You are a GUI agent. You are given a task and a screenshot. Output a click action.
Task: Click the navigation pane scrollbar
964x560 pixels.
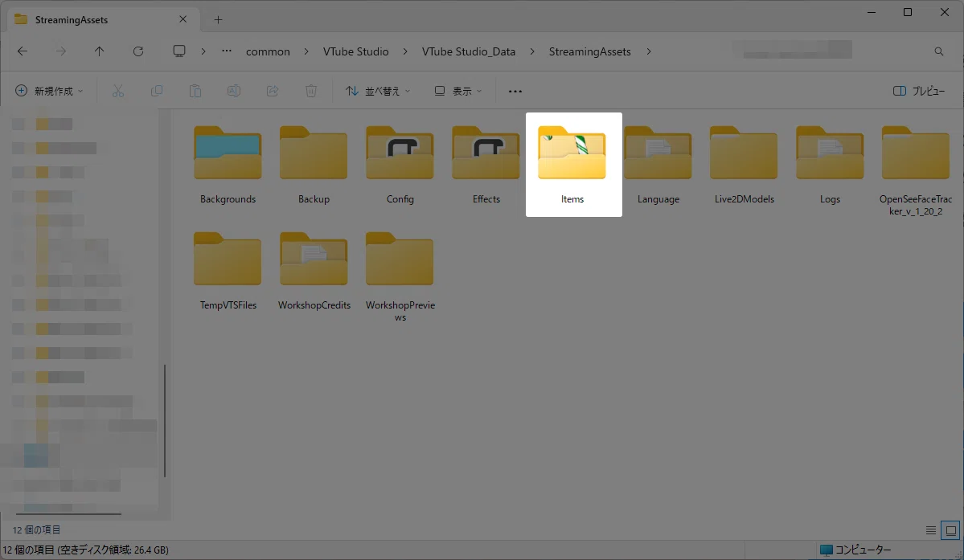[x=165, y=421]
